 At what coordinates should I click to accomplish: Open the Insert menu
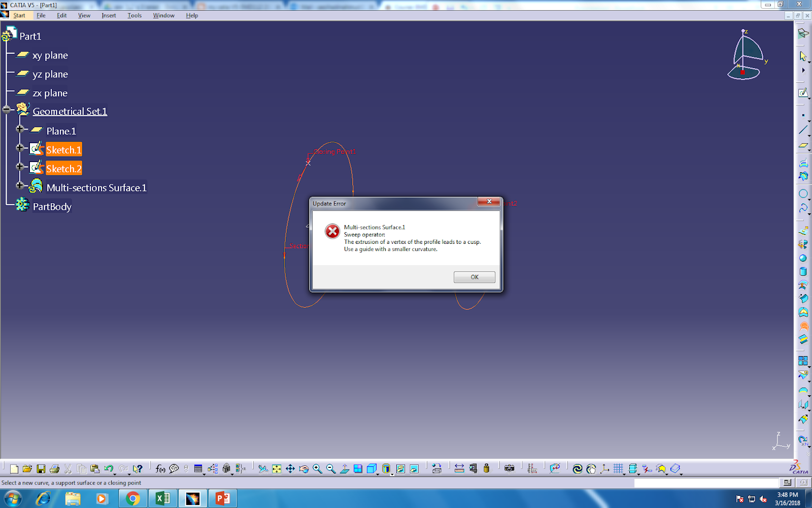[x=109, y=15]
